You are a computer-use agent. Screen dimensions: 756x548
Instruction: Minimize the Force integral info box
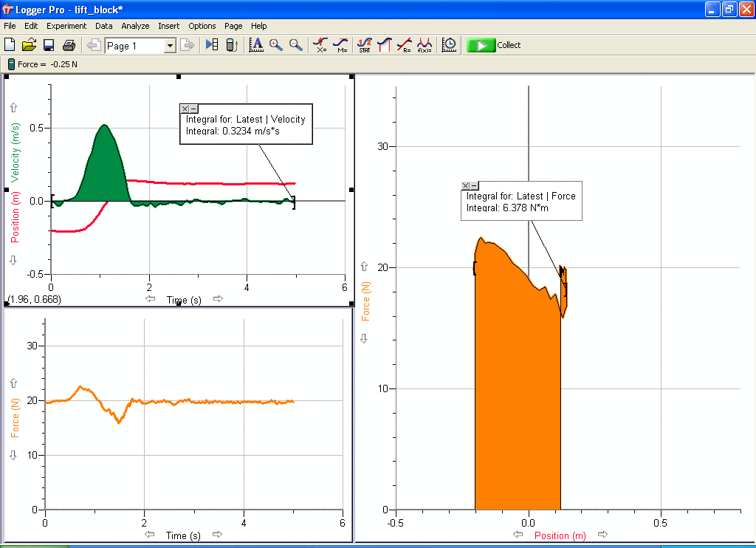474,185
